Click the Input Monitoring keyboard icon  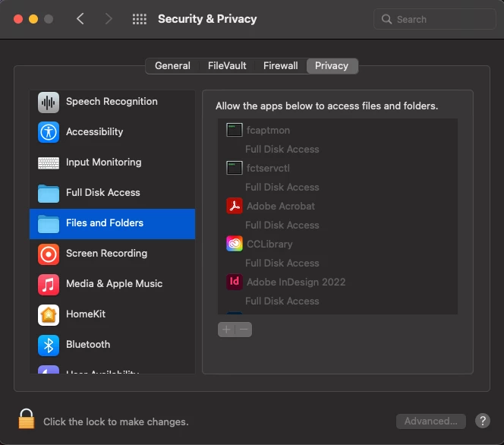pos(49,163)
